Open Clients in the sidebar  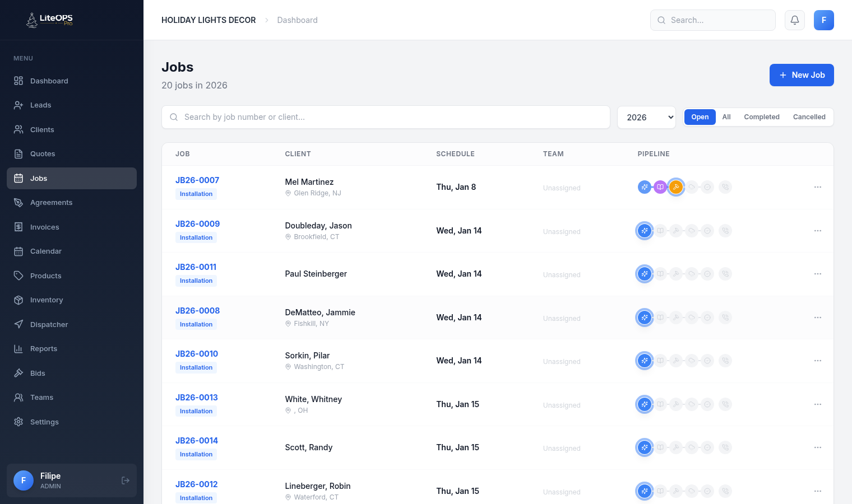(72, 129)
